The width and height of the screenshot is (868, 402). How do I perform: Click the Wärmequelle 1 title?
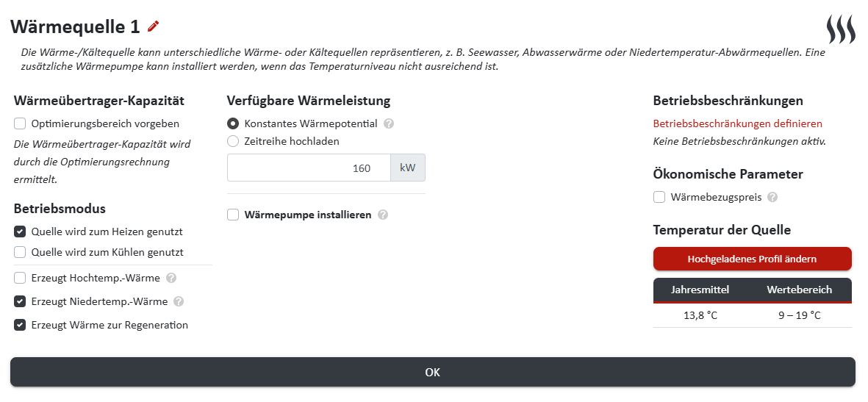click(76, 26)
